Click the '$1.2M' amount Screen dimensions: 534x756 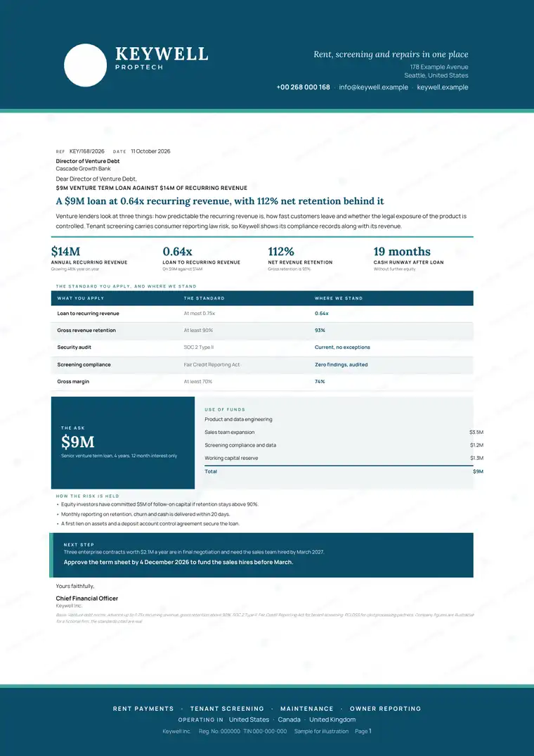point(476,445)
